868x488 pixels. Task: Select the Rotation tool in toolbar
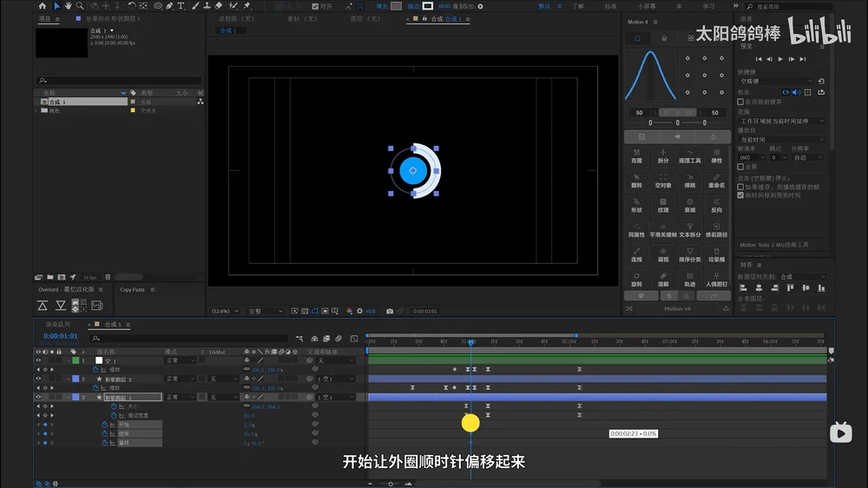click(x=132, y=6)
